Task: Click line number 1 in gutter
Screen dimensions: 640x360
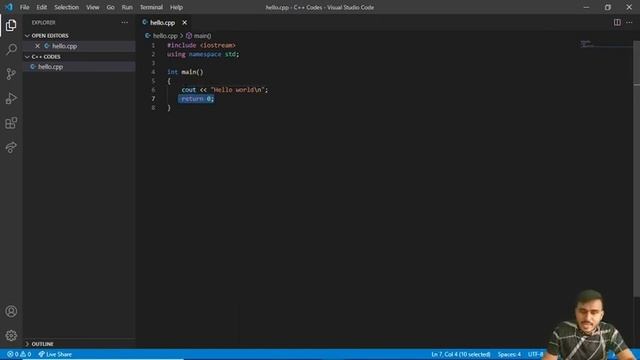Action: [x=153, y=45]
